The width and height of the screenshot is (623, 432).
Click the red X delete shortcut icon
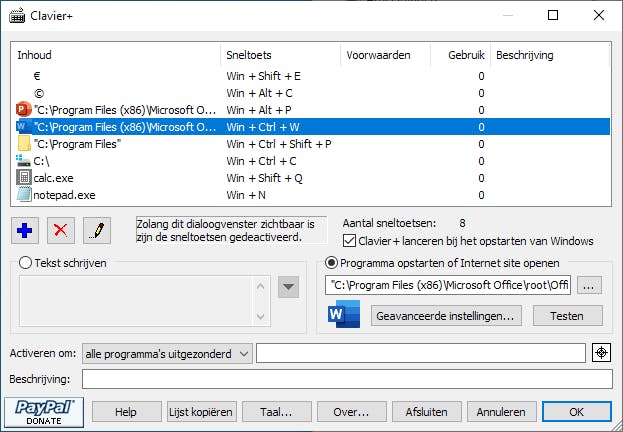(61, 230)
